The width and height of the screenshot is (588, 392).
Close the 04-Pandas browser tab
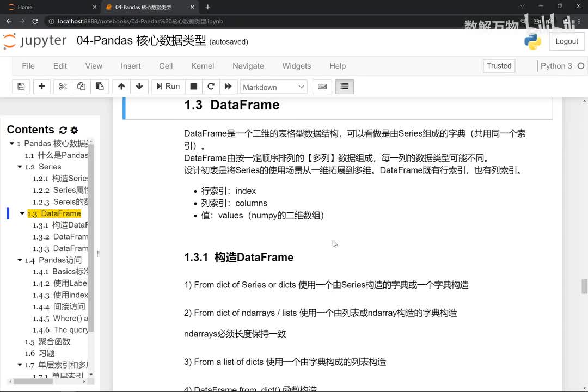[x=192, y=7]
